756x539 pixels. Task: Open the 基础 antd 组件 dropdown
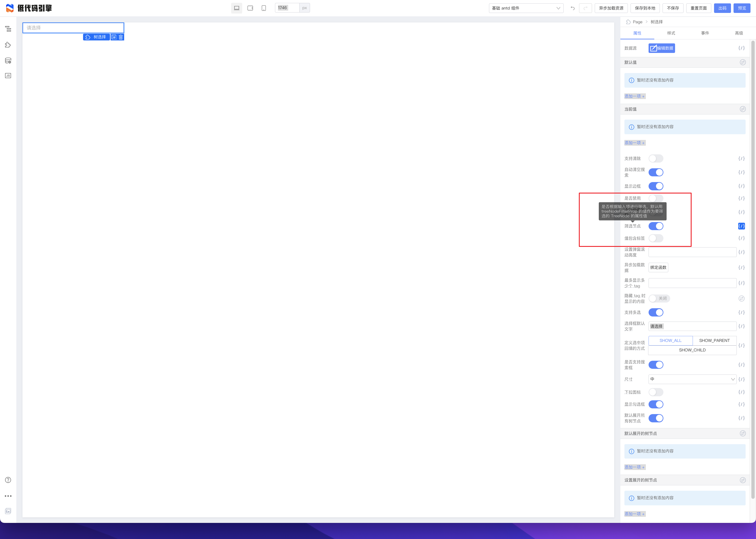(x=525, y=8)
